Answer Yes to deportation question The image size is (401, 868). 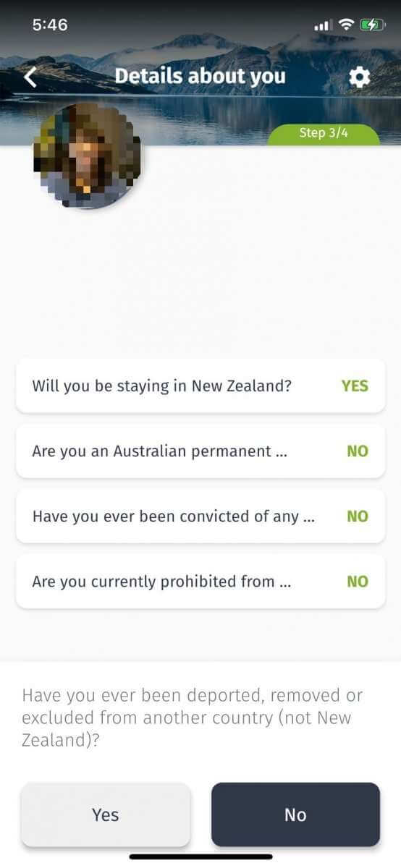coord(106,814)
